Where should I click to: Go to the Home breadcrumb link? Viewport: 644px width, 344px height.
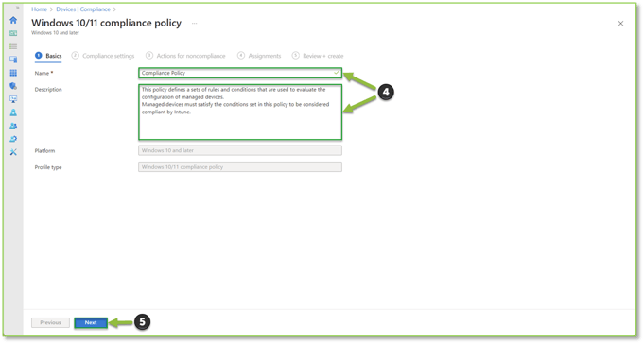[x=39, y=9]
